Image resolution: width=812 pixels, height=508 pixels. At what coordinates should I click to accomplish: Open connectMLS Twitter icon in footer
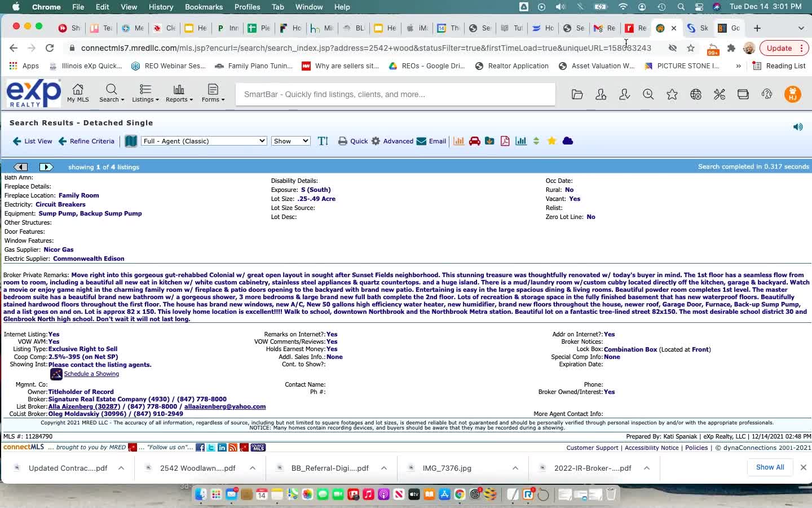(x=211, y=448)
